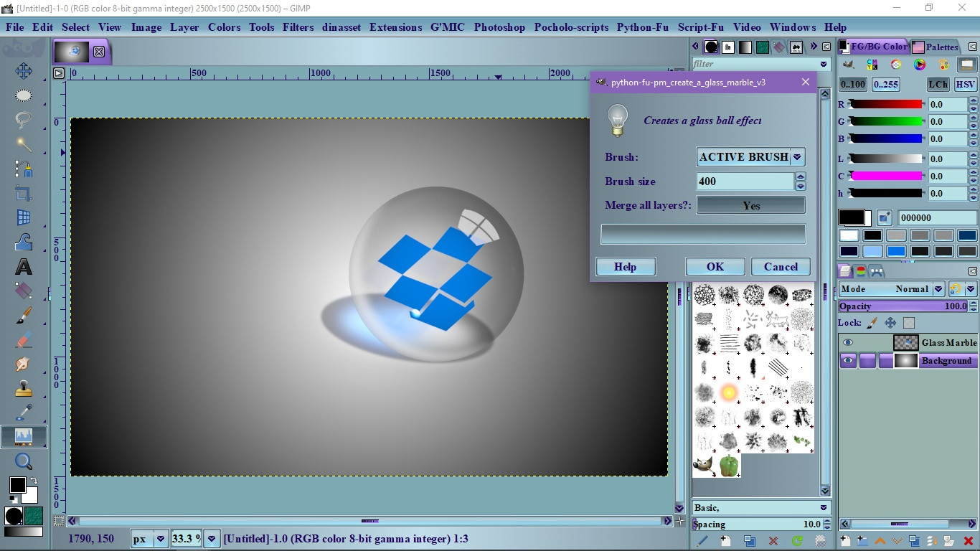Viewport: 980px width, 551px height.
Task: Click refresh brushes green arrow icon
Action: (x=797, y=541)
